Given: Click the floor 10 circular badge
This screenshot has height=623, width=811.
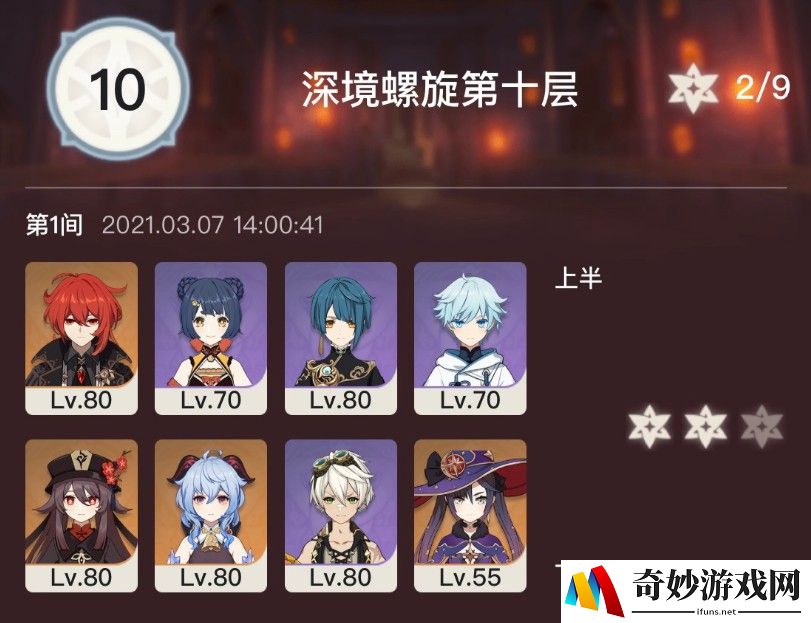Looking at the screenshot, I should (x=118, y=90).
